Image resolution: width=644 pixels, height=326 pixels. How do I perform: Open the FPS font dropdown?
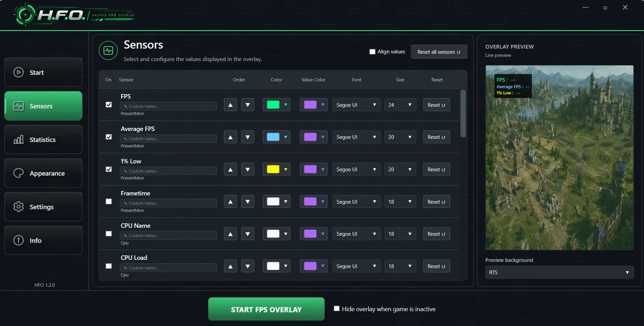click(x=357, y=105)
